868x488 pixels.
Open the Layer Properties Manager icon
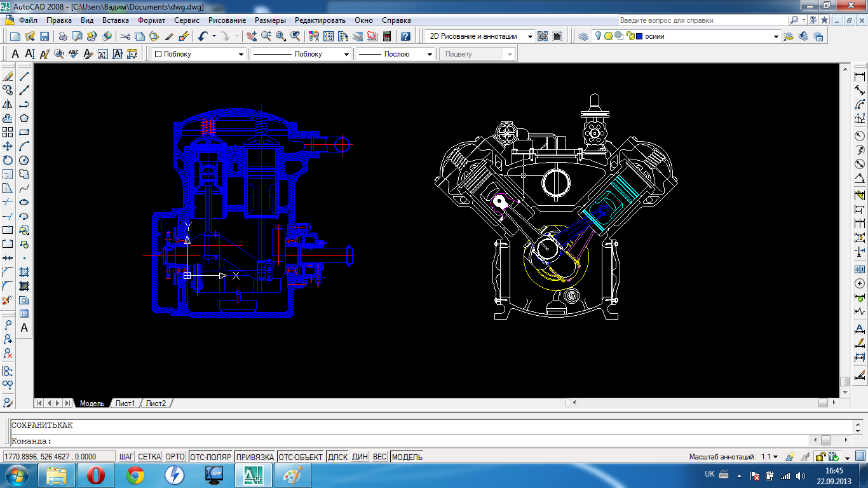(583, 36)
